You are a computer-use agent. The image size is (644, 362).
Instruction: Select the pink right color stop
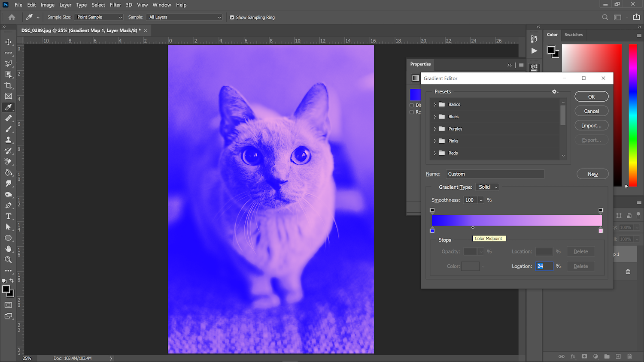click(x=601, y=230)
